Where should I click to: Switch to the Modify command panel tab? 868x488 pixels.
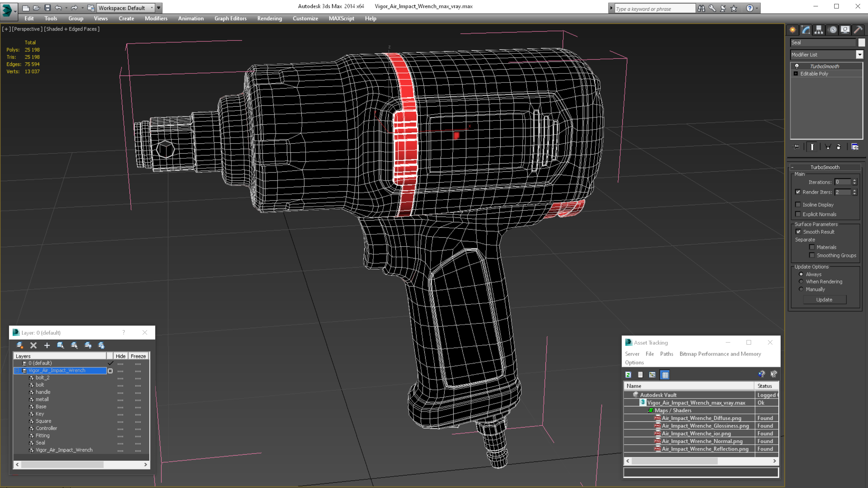[806, 30]
